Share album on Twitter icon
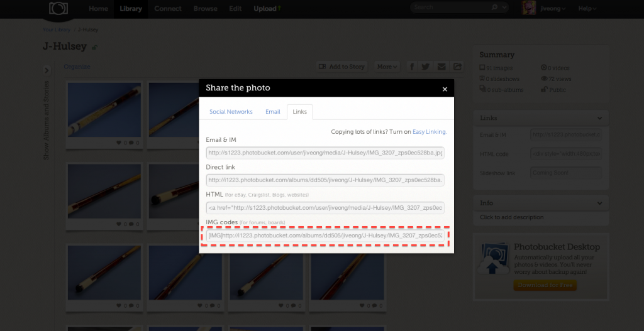644x331 pixels. click(x=426, y=67)
